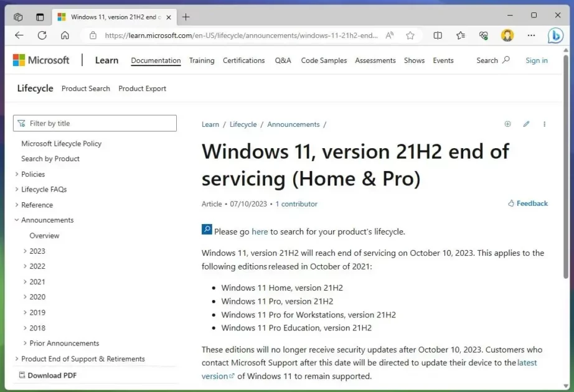
Task: Edit this article pencil icon
Action: point(526,124)
